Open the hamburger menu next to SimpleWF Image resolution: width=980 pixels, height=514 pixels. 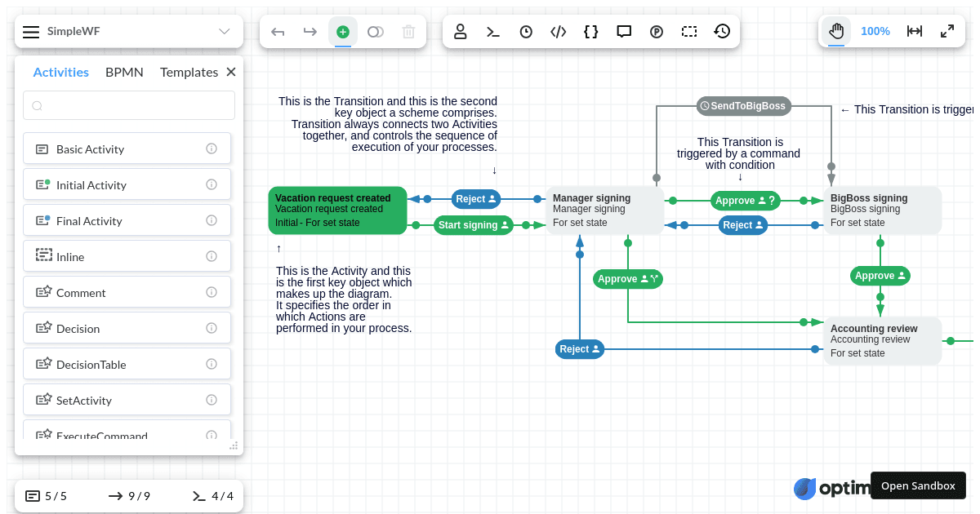point(31,32)
